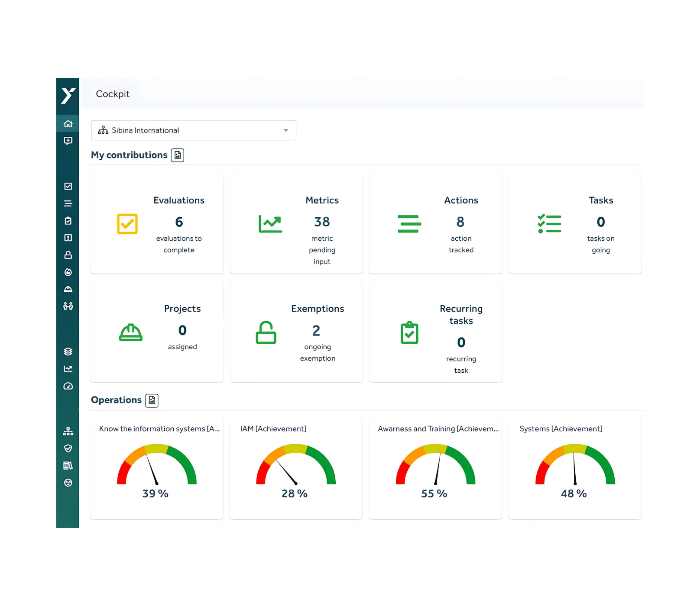Open the speedometer gauge icon in sidebar
Image resolution: width=700 pixels, height=606 pixels.
68,386
